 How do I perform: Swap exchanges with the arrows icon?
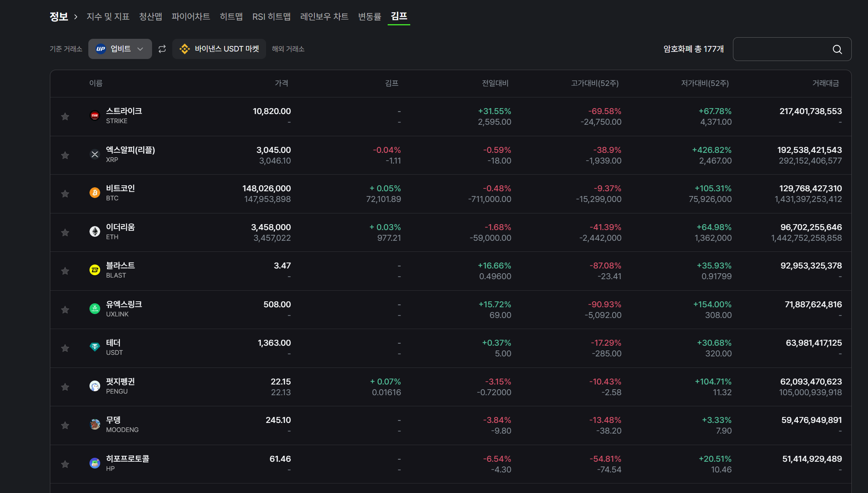click(162, 49)
